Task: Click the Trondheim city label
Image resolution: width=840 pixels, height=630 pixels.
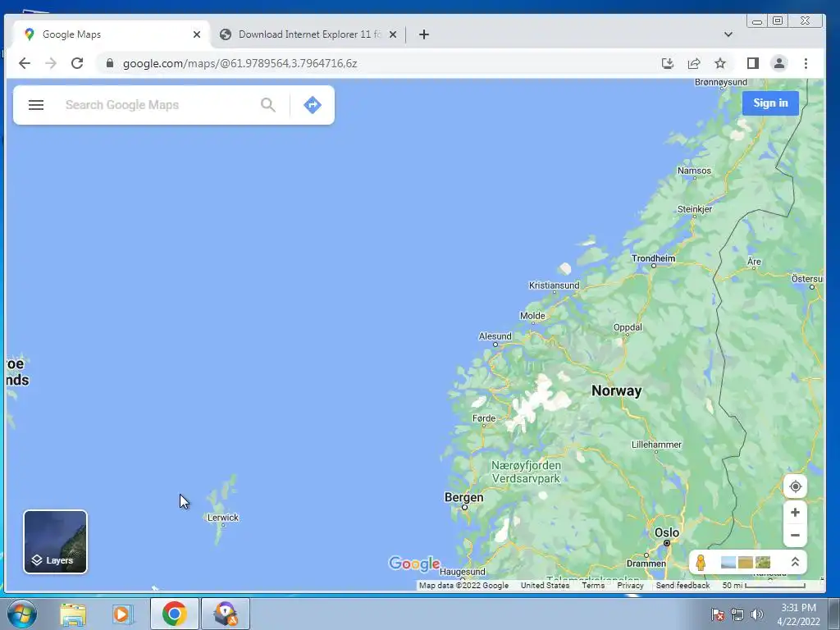Action: click(654, 258)
